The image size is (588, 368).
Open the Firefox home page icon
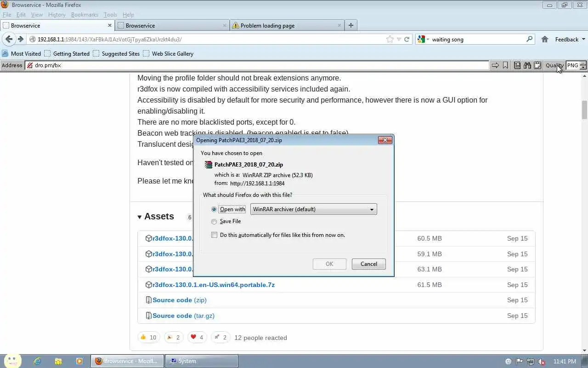click(545, 40)
